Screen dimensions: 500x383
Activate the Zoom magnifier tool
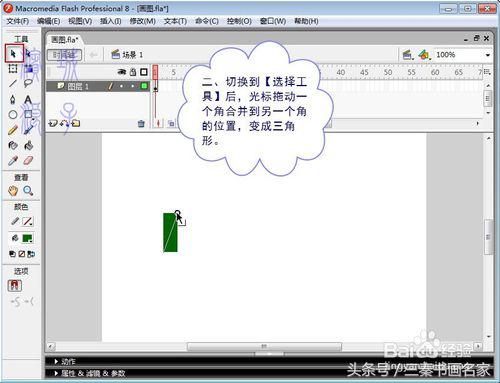pos(28,191)
